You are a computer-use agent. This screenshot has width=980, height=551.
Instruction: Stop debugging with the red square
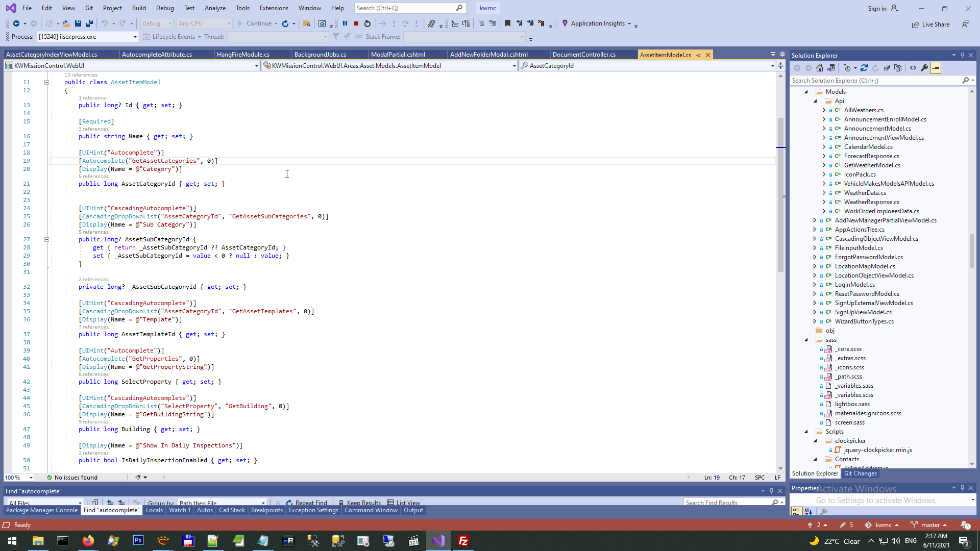pos(356,23)
